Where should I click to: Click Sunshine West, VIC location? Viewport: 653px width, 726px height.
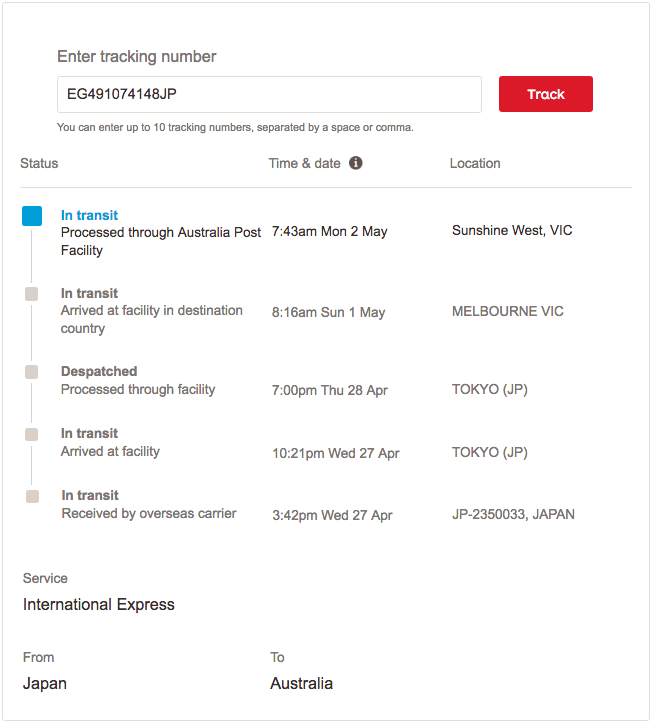coord(512,230)
